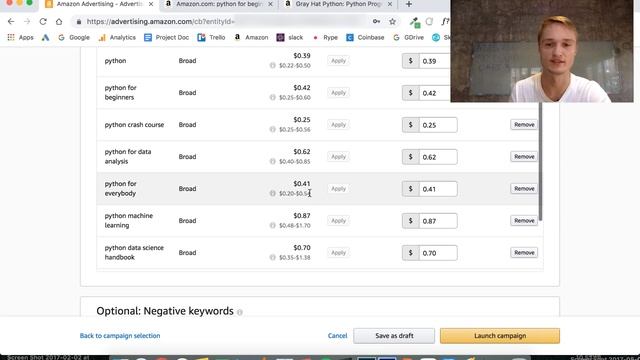The image size is (640, 360).
Task: Show bid info for python data science handbook
Action: coord(273,257)
